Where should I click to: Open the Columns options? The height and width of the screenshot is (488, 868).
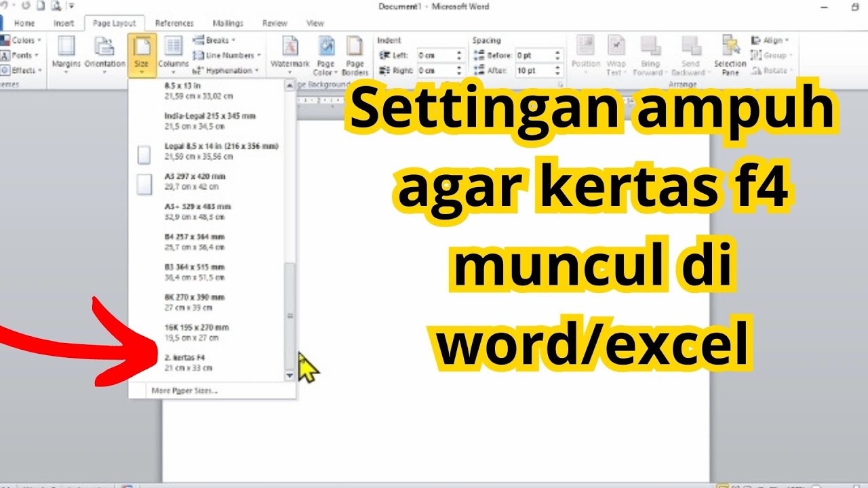(x=174, y=54)
